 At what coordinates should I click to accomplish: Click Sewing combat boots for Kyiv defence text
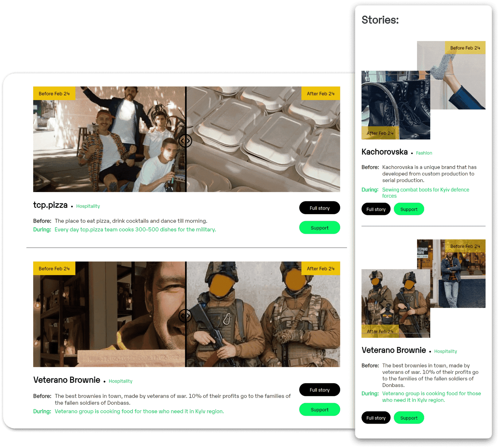coord(426,193)
